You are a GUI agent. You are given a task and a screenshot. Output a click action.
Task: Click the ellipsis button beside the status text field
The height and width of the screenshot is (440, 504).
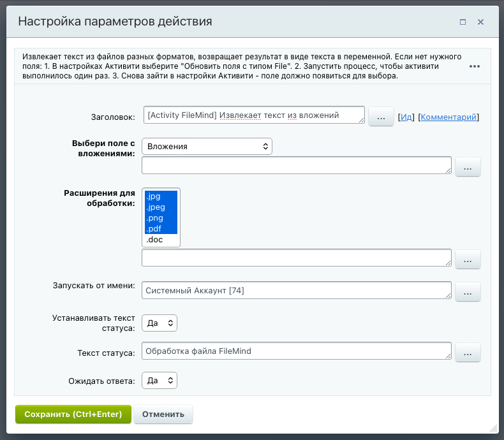click(x=468, y=353)
